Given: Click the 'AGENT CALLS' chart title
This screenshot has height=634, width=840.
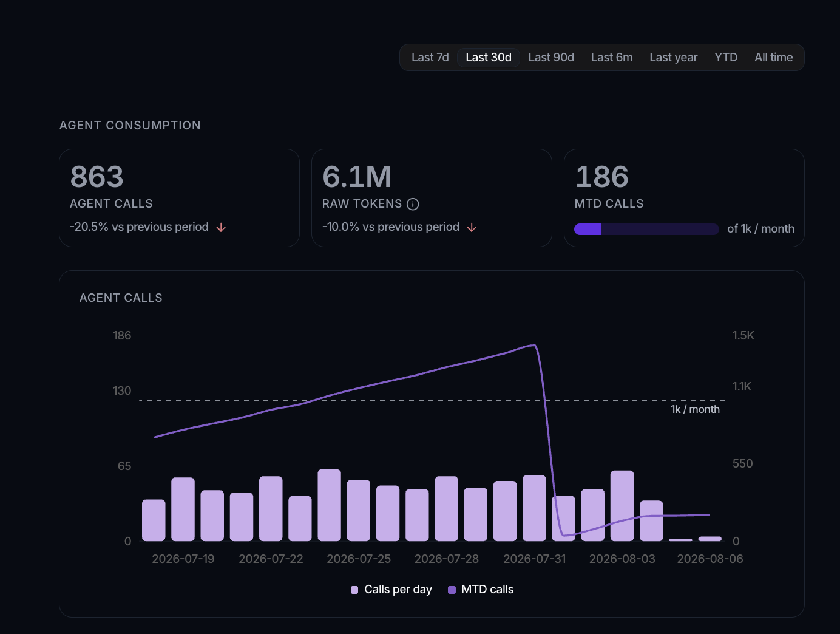Looking at the screenshot, I should point(121,298).
